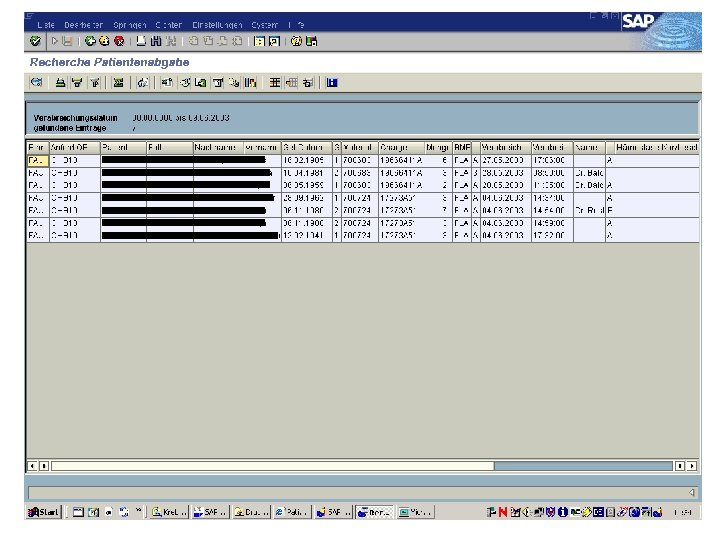Click the left arrow of the horizontal scrollbar

pos(32,466)
